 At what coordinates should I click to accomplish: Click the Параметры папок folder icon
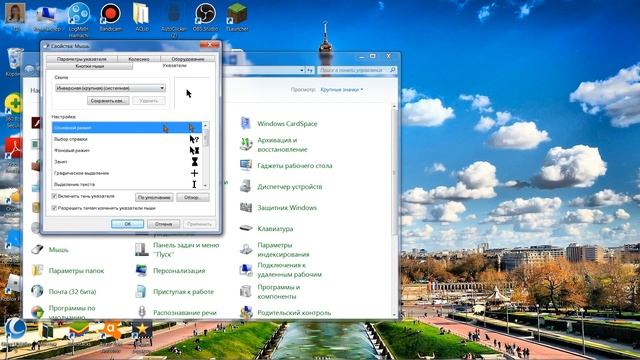37,270
